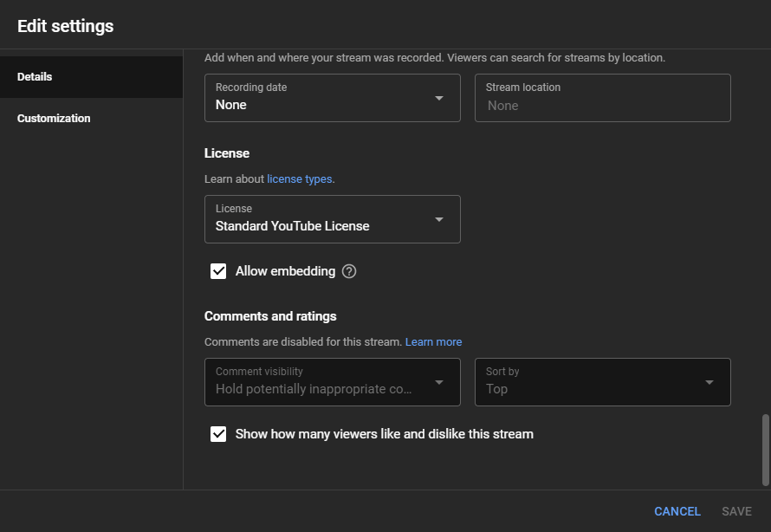Viewport: 771px width, 532px height.
Task: Open the Comment visibility dropdown
Action: coord(332,382)
